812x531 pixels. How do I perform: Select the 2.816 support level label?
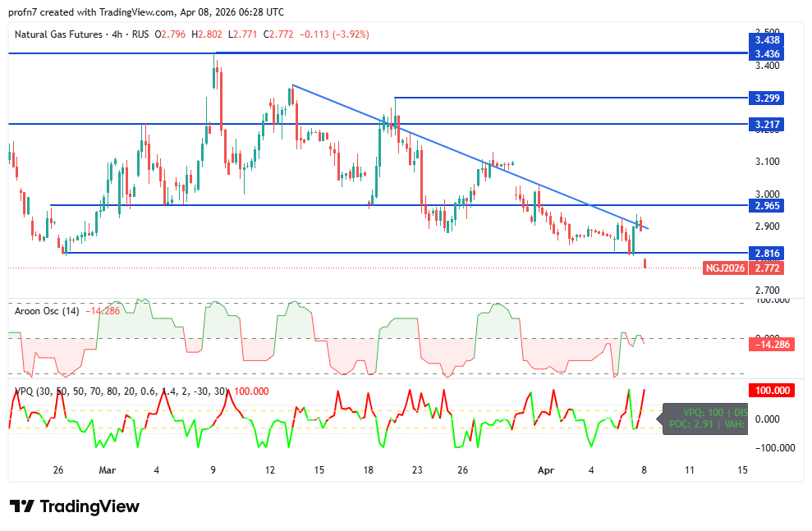(x=766, y=253)
